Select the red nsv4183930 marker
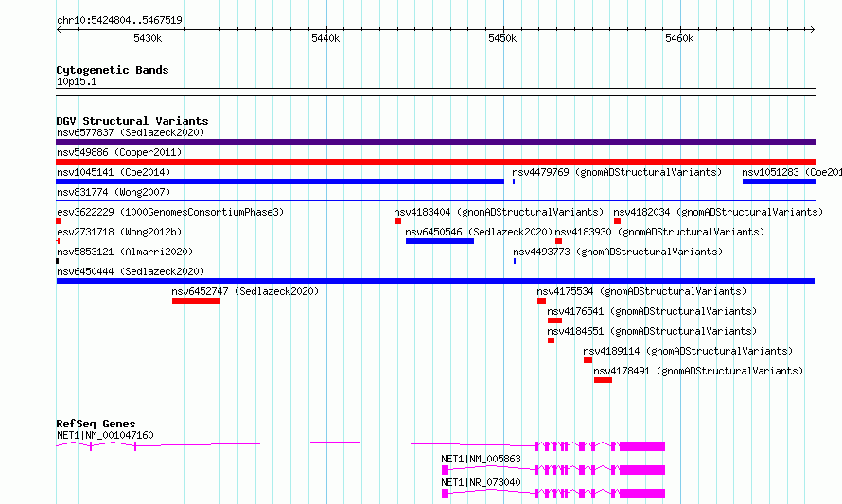 pos(558,241)
